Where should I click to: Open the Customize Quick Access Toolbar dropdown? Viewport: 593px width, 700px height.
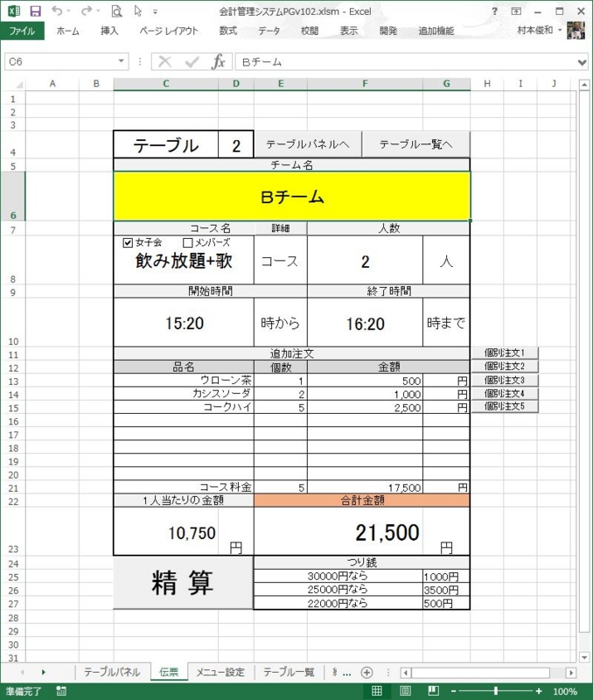point(156,12)
